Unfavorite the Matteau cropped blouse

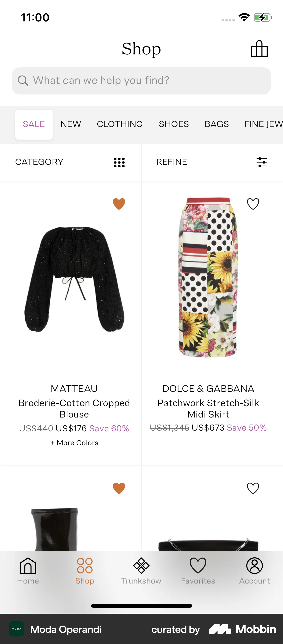(x=118, y=204)
